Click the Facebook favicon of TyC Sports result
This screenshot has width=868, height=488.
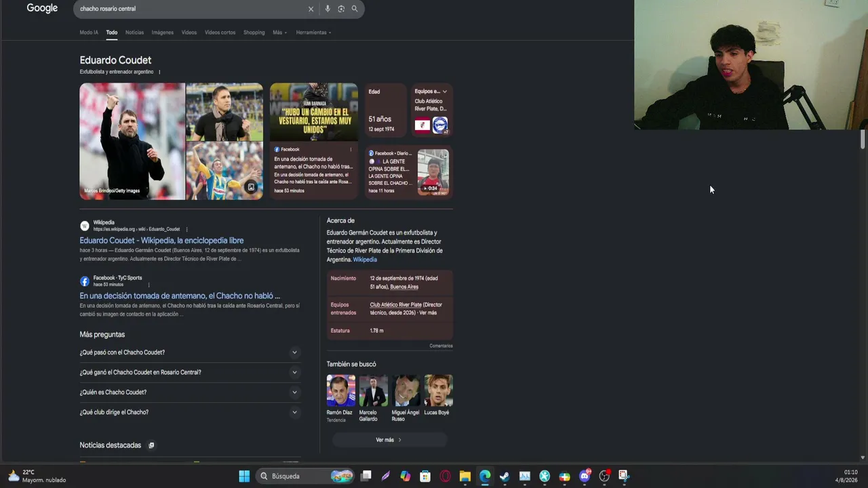click(x=85, y=281)
